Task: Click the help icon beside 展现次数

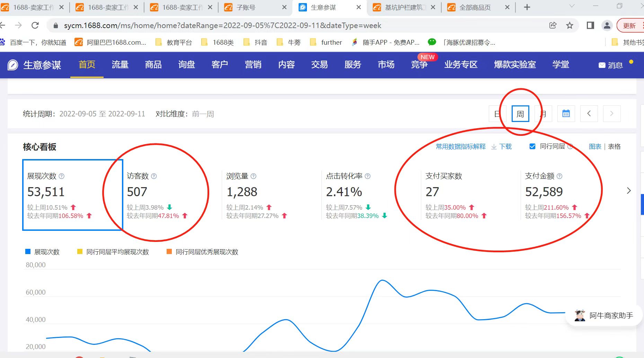Action: pos(62,176)
